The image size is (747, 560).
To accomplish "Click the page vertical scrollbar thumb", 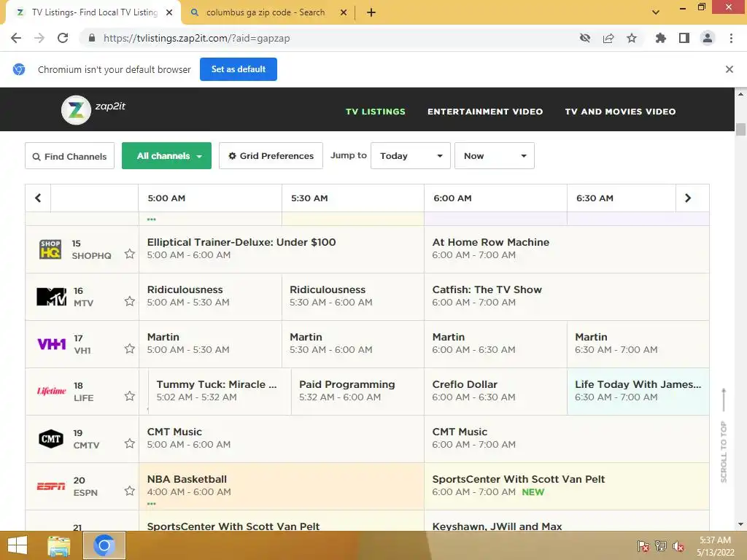I will [740, 130].
